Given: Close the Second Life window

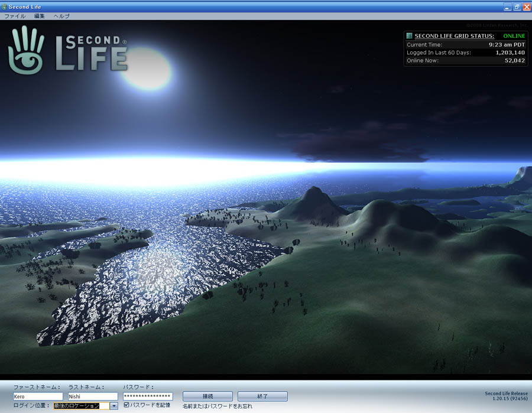Looking at the screenshot, I should pyautogui.click(x=527, y=6).
